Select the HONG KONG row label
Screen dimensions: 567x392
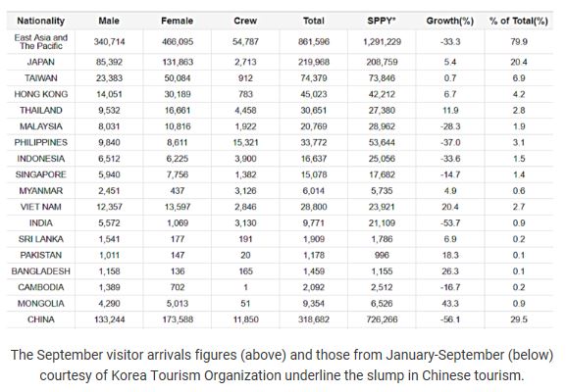[x=41, y=94]
